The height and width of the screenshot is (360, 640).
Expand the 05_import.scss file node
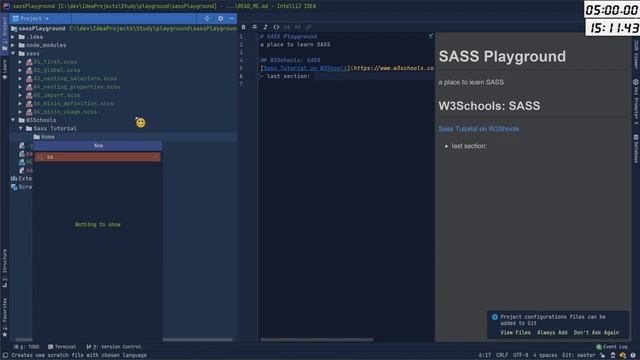click(x=20, y=95)
